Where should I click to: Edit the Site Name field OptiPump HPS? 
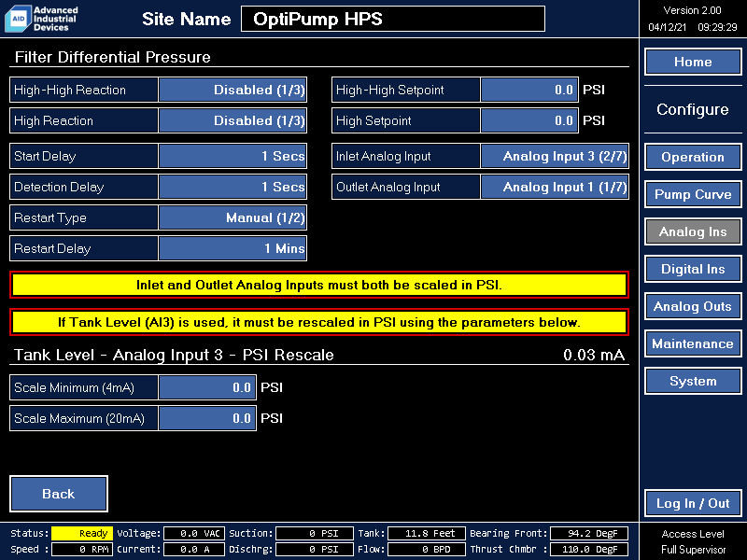tap(393, 19)
